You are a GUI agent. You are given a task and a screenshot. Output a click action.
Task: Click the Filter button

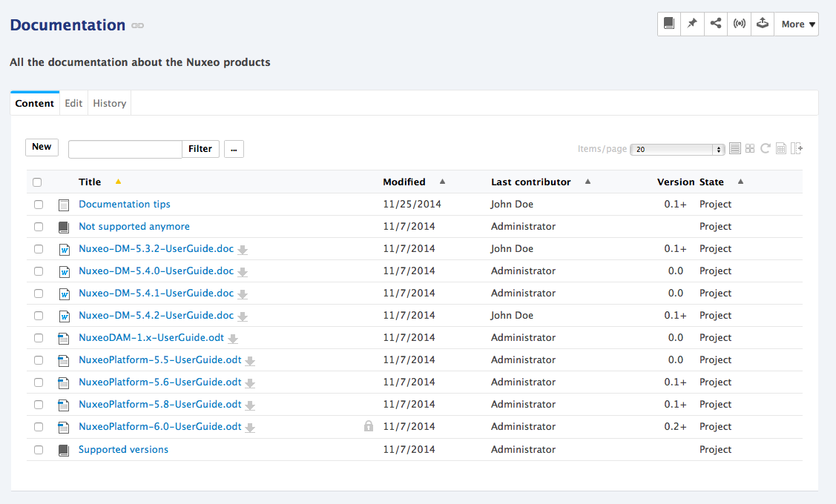pos(200,149)
